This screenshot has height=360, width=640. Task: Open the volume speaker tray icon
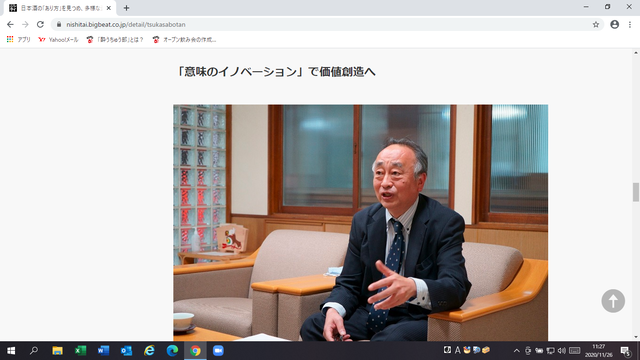[562, 351]
